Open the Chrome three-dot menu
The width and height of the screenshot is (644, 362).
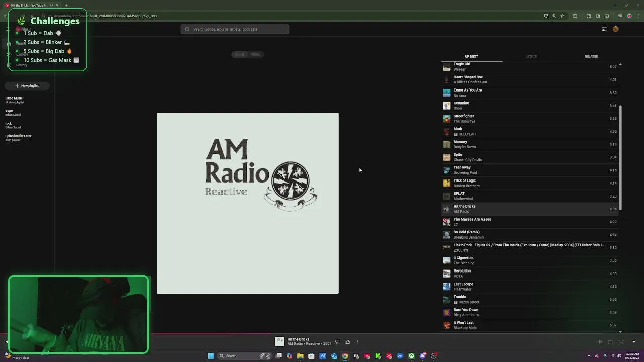click(637, 16)
